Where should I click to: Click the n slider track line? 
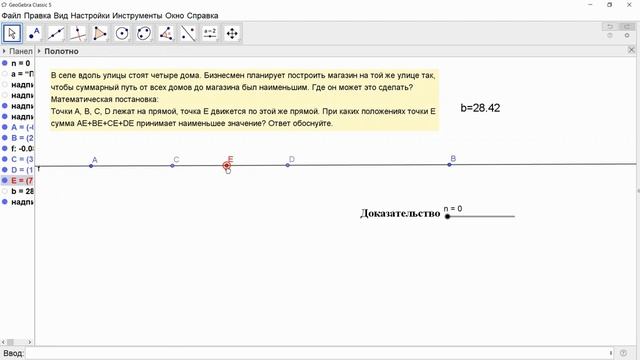pos(481,216)
